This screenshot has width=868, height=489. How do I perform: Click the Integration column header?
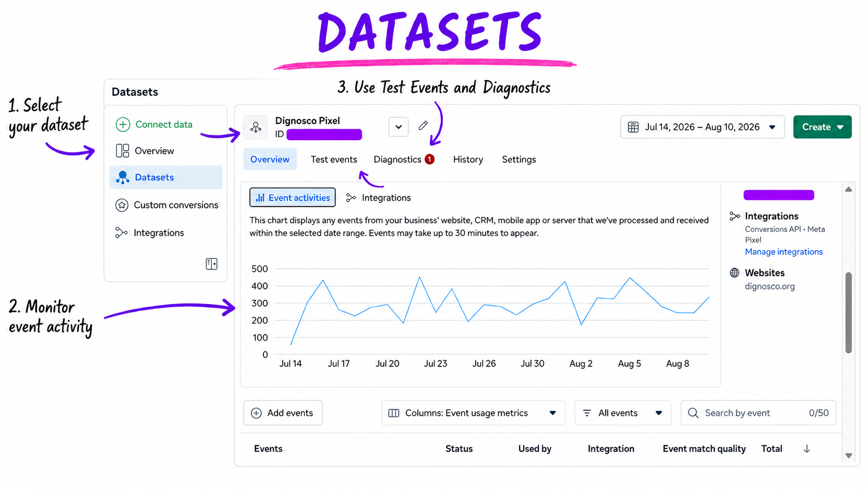click(x=611, y=449)
